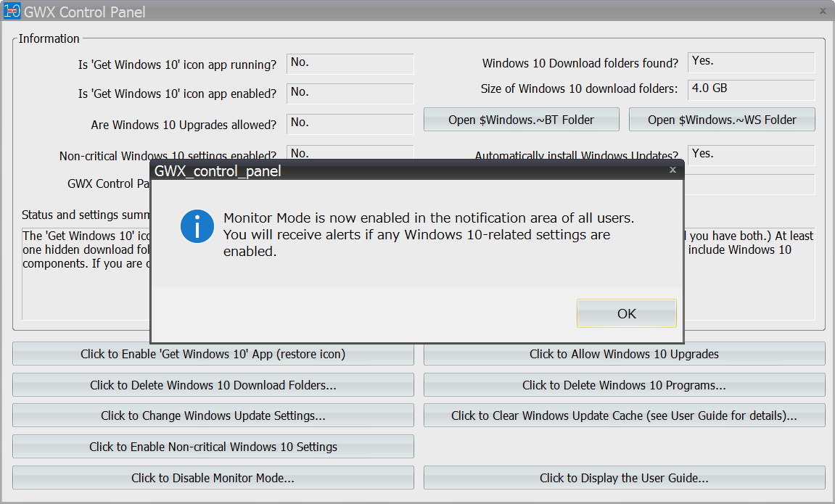Click the 'Is Get Windows 10 icon app running?' field
The width and height of the screenshot is (835, 504).
[350, 64]
